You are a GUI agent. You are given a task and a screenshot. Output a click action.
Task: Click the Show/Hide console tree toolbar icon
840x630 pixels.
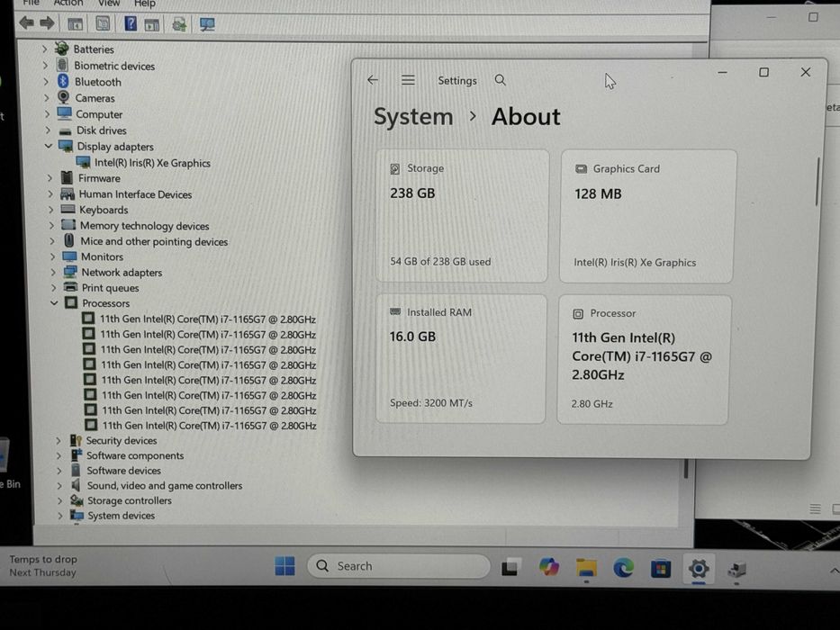[75, 24]
